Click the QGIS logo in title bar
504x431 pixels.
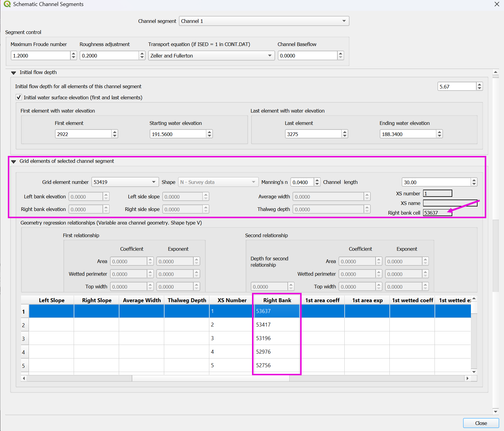click(x=7, y=4)
